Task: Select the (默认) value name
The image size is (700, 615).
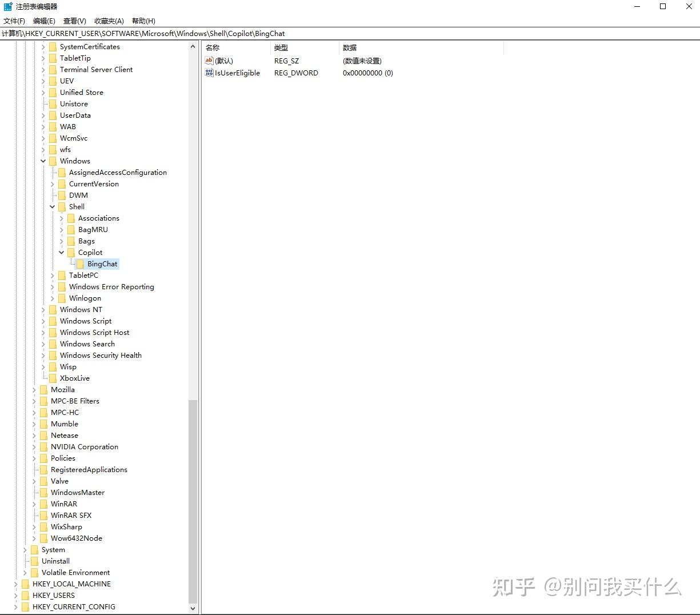Action: tap(224, 61)
